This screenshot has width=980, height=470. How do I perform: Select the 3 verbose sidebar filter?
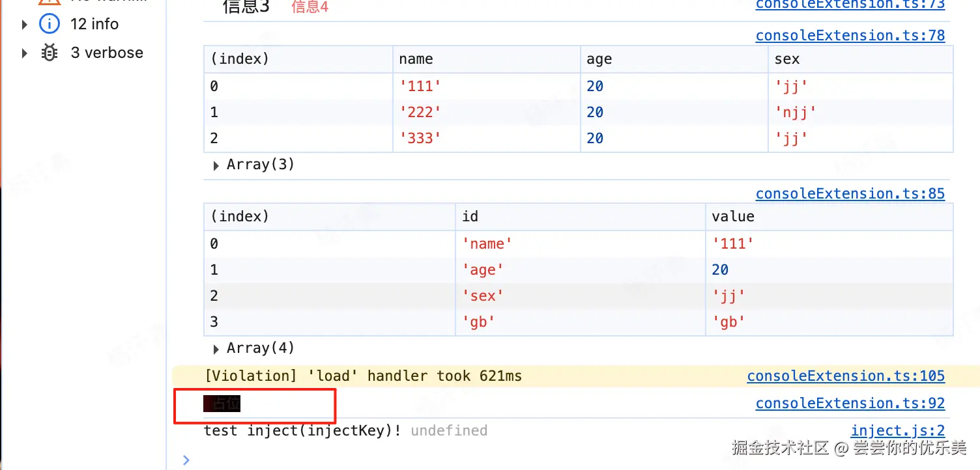[x=107, y=53]
